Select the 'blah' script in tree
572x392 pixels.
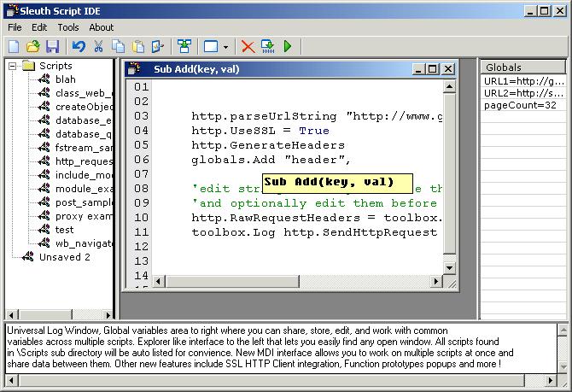pyautogui.click(x=65, y=79)
